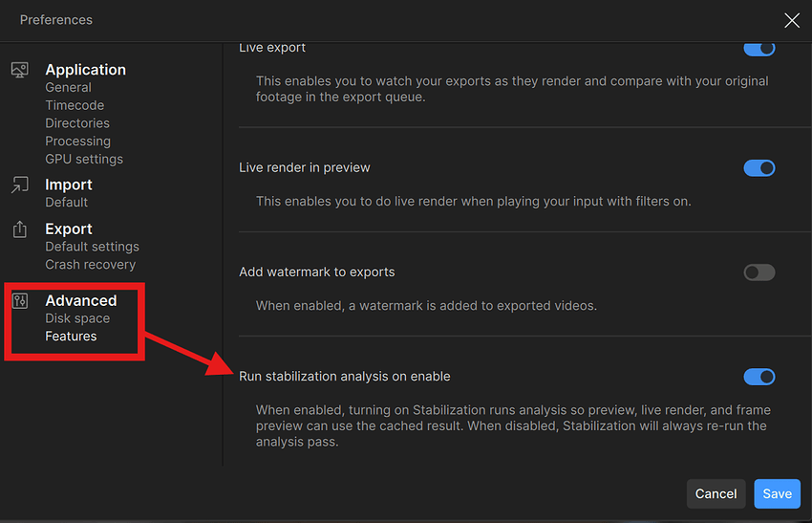This screenshot has height=523, width=812.
Task: Select Processing in the sidebar
Action: click(77, 141)
